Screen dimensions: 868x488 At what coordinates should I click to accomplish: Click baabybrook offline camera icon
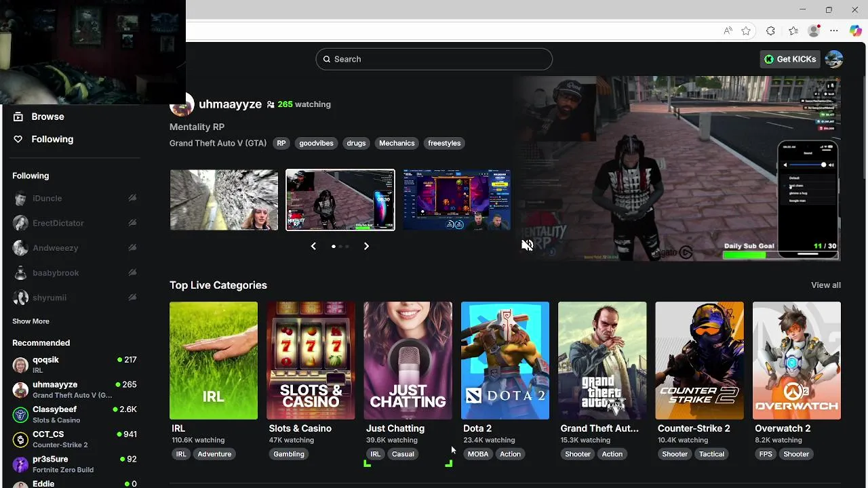click(x=132, y=272)
